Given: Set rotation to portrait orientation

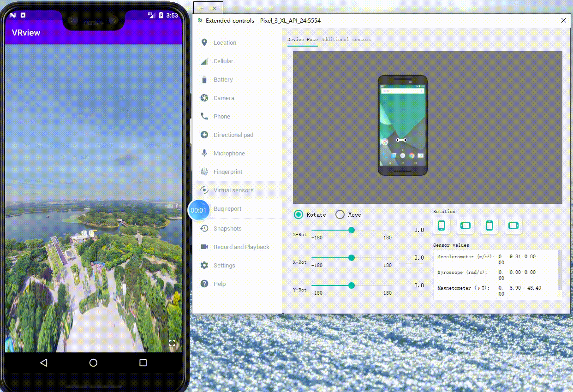Looking at the screenshot, I should [x=442, y=226].
